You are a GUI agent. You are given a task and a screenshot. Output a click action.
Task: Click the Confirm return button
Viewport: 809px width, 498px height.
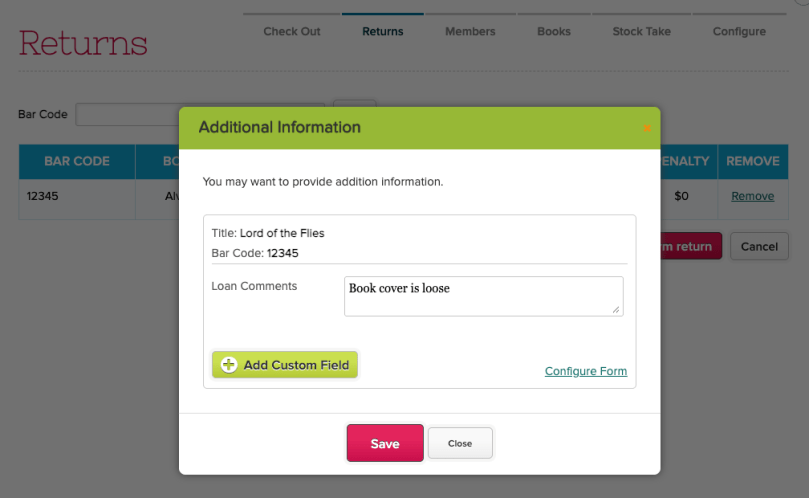pos(690,246)
